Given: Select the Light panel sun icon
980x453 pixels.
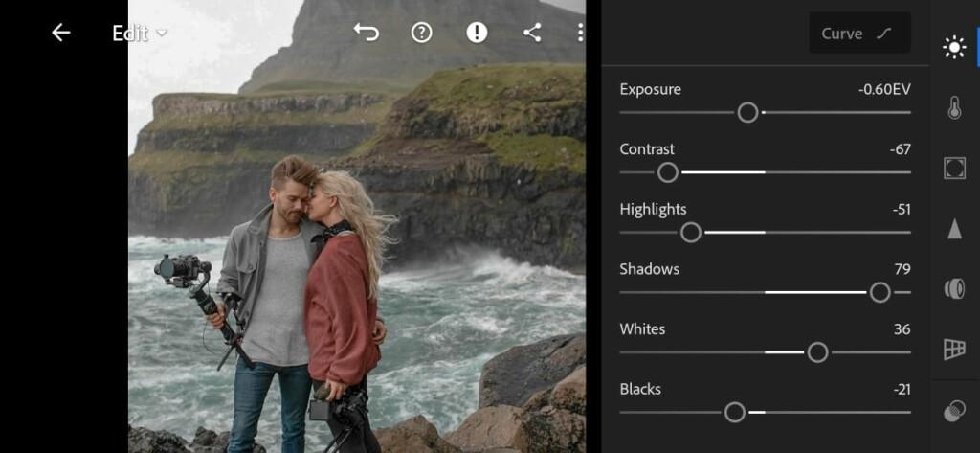Looking at the screenshot, I should [x=954, y=48].
